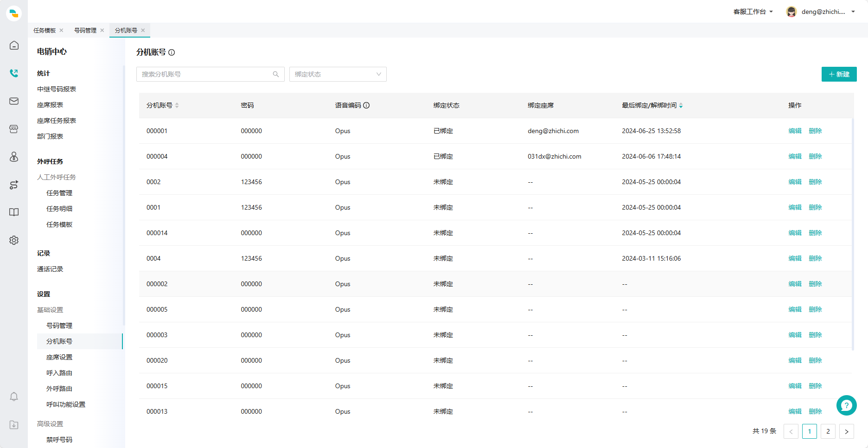Open 任务模板 in side menu

tap(59, 224)
